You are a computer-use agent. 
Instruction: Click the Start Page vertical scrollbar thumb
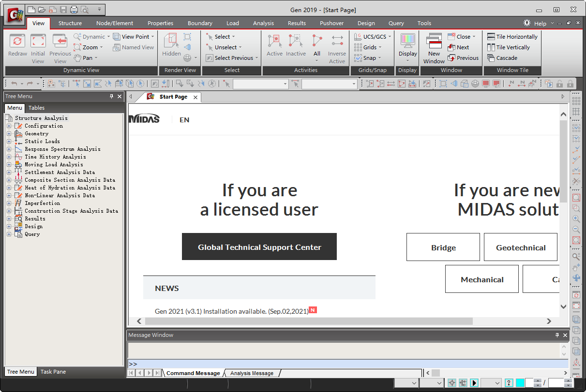(x=563, y=161)
